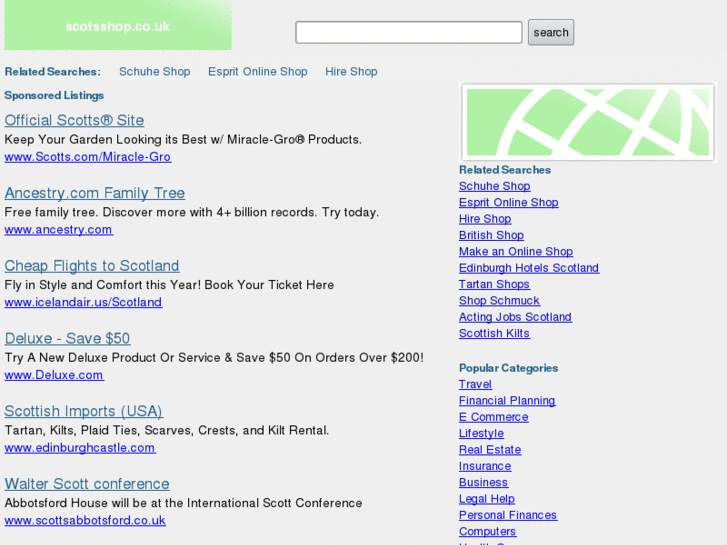Click the sidebar Related Searches heading

coord(505,170)
